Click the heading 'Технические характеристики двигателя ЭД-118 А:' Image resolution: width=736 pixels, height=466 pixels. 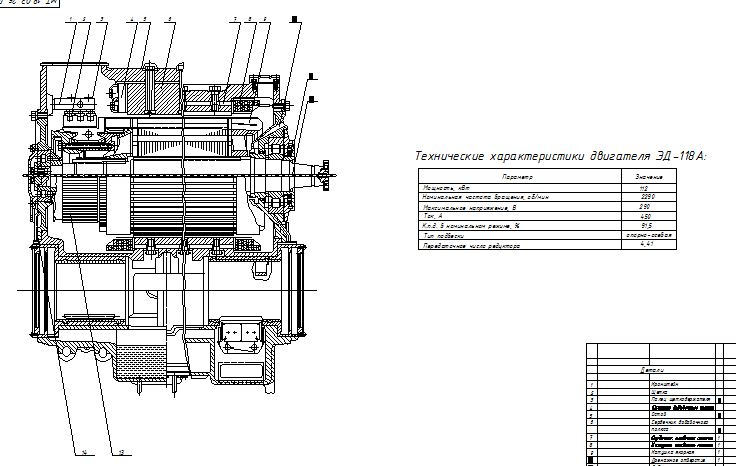coord(560,156)
